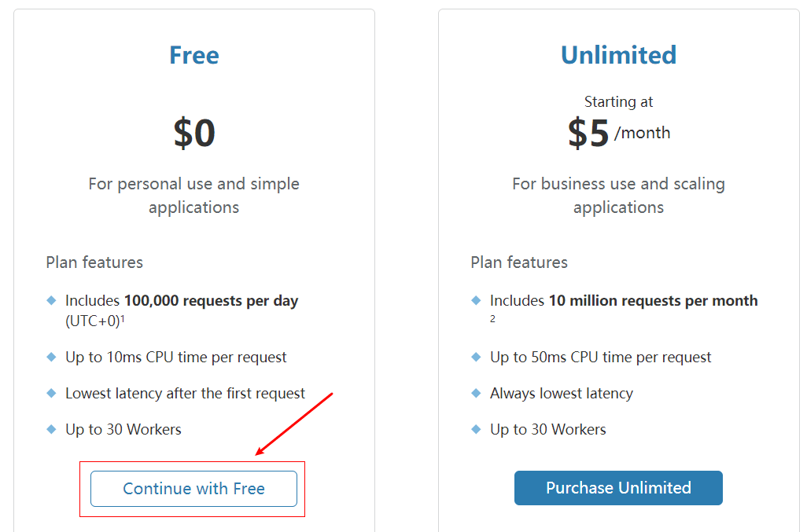
Task: Click Plan features heading in Free card
Action: point(94,262)
